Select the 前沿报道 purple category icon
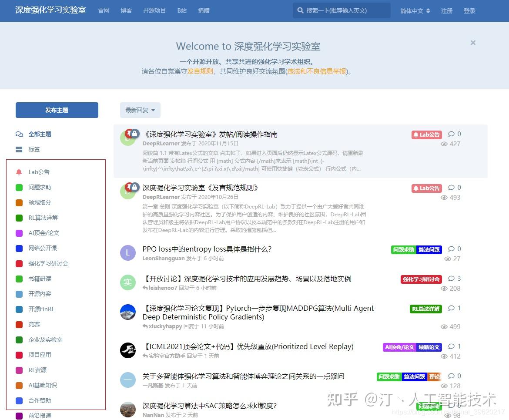 pos(18,416)
